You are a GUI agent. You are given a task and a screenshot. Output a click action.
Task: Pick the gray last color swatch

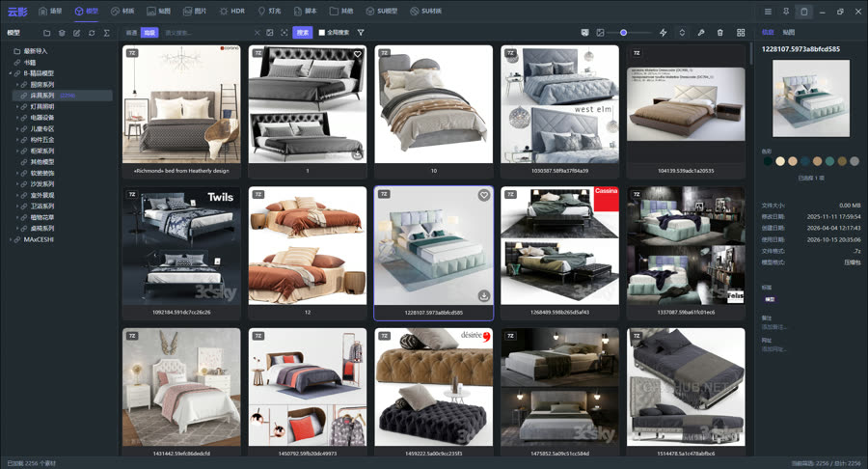854,161
